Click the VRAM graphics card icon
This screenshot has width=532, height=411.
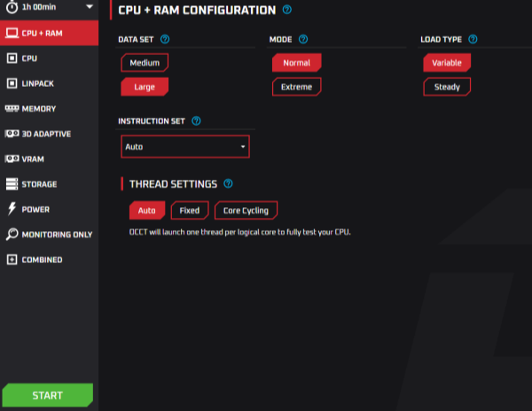coord(12,159)
